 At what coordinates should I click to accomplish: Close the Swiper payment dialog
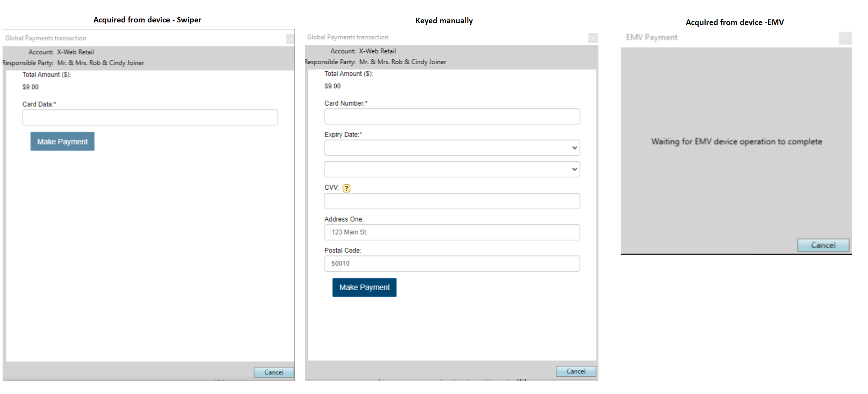(x=291, y=38)
